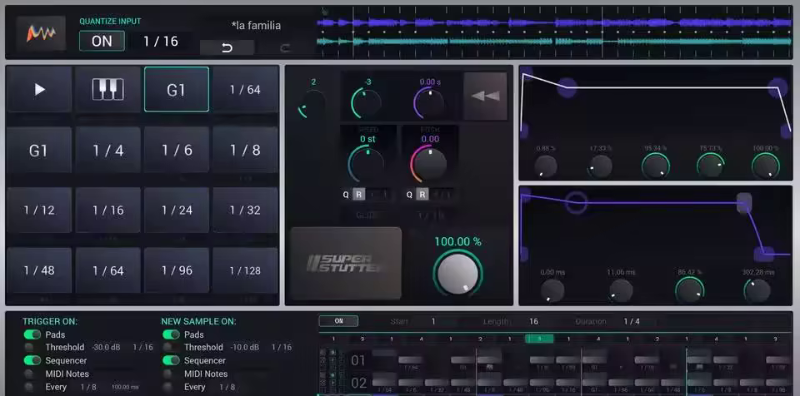
Task: Trigger the 1 / 16 stutter pad
Action: click(x=108, y=210)
